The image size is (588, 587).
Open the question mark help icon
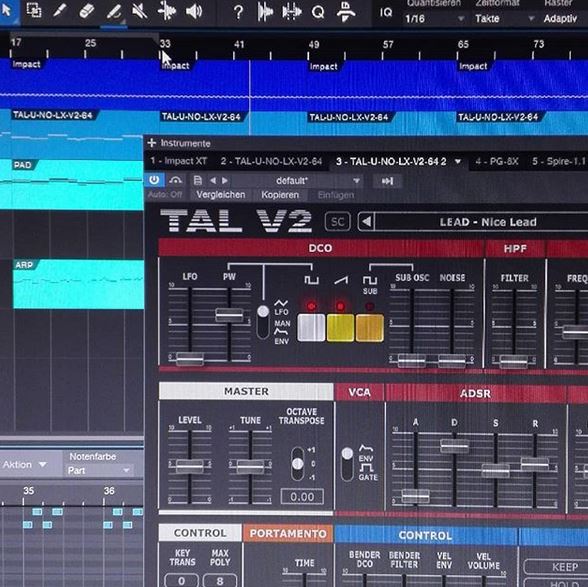pyautogui.click(x=238, y=12)
